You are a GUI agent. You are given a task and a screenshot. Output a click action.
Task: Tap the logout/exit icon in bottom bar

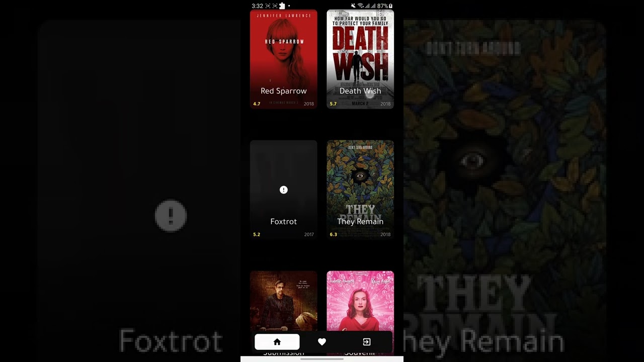click(367, 342)
